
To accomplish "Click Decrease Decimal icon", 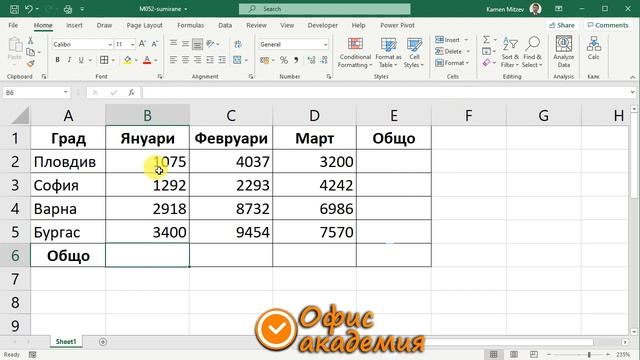I will [324, 60].
